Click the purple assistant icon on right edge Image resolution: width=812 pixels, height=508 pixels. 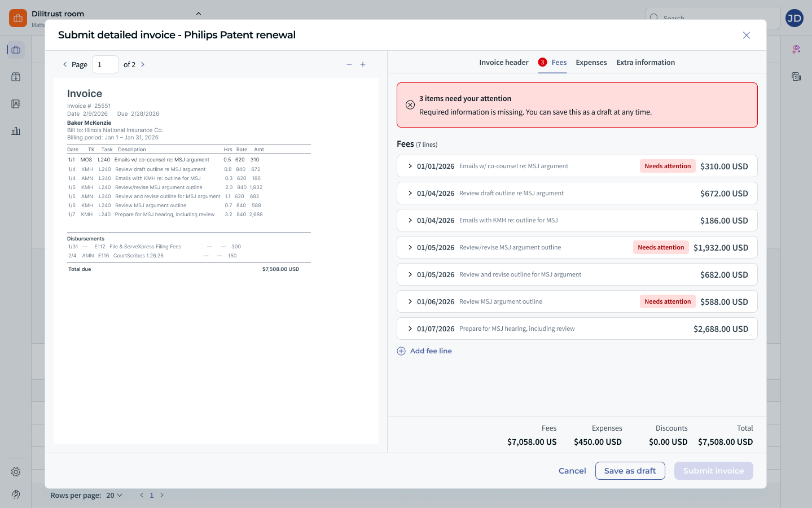click(796, 50)
